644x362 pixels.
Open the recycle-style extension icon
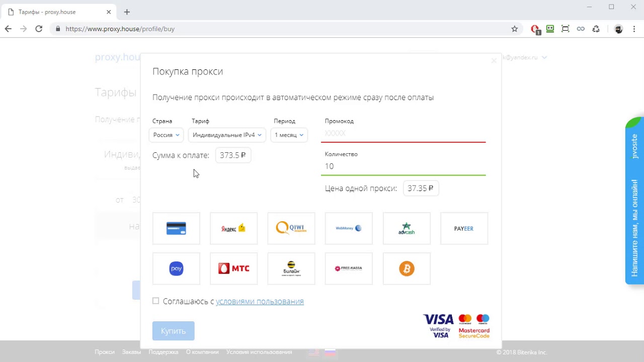point(596,29)
